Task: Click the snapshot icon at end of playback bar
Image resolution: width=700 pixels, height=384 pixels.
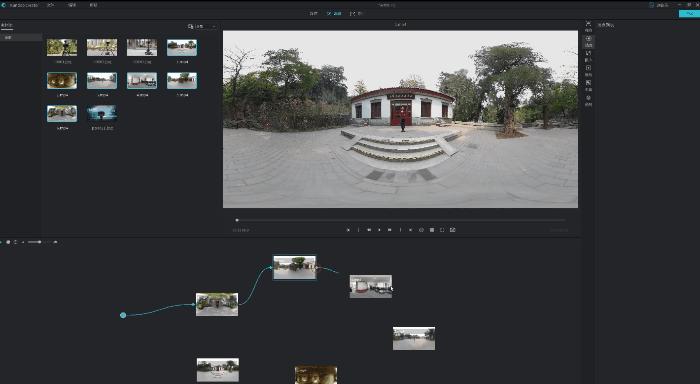Action: (453, 230)
